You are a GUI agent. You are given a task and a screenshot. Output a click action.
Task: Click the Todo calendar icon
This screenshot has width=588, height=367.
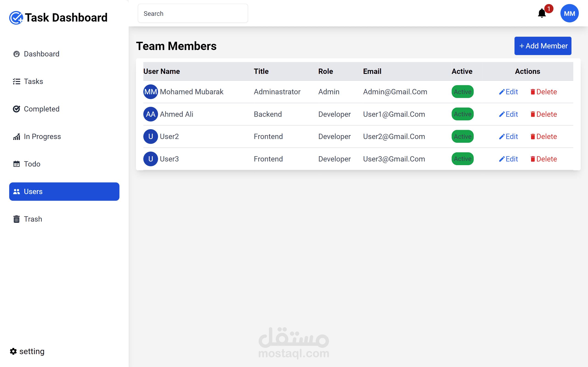click(17, 164)
